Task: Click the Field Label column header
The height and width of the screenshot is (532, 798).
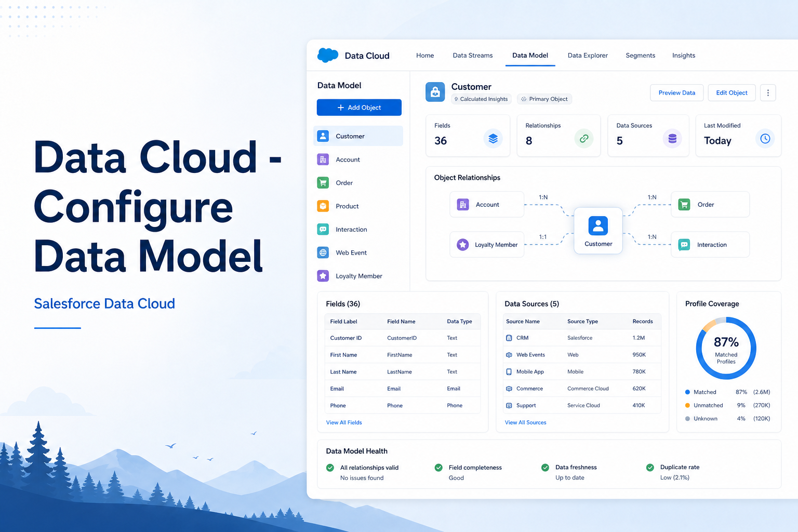Action: (343, 322)
